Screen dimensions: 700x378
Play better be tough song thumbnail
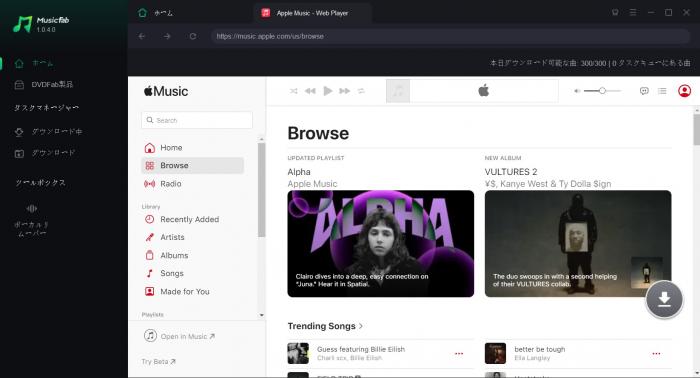[x=496, y=353]
